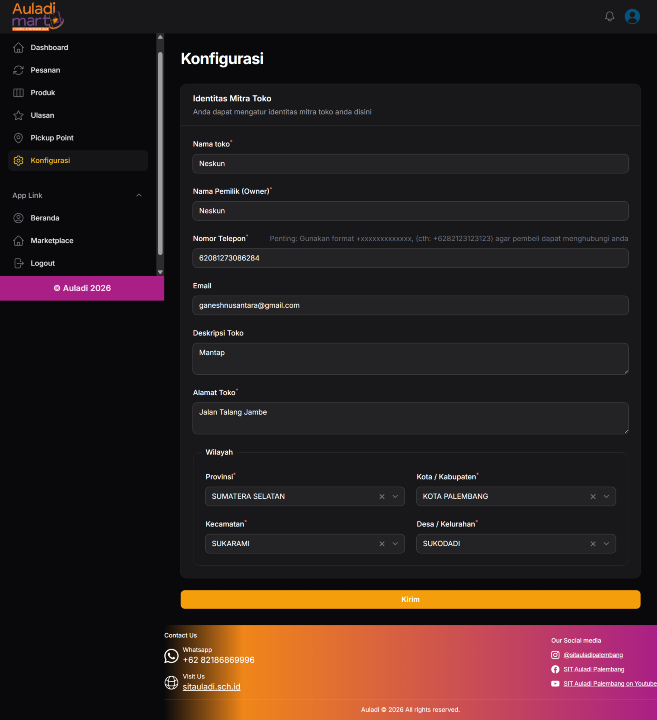Submit with the Kirim button
The width and height of the screenshot is (657, 720).
tap(410, 599)
